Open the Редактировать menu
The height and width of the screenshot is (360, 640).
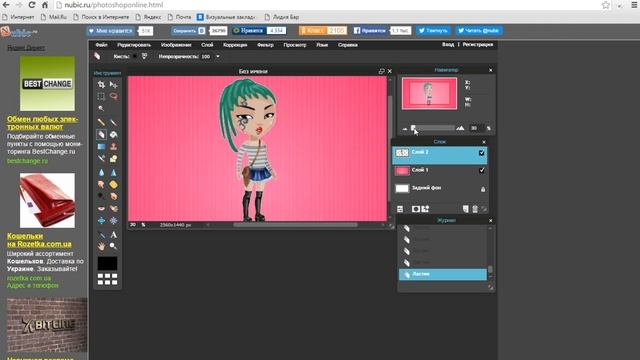click(x=134, y=45)
